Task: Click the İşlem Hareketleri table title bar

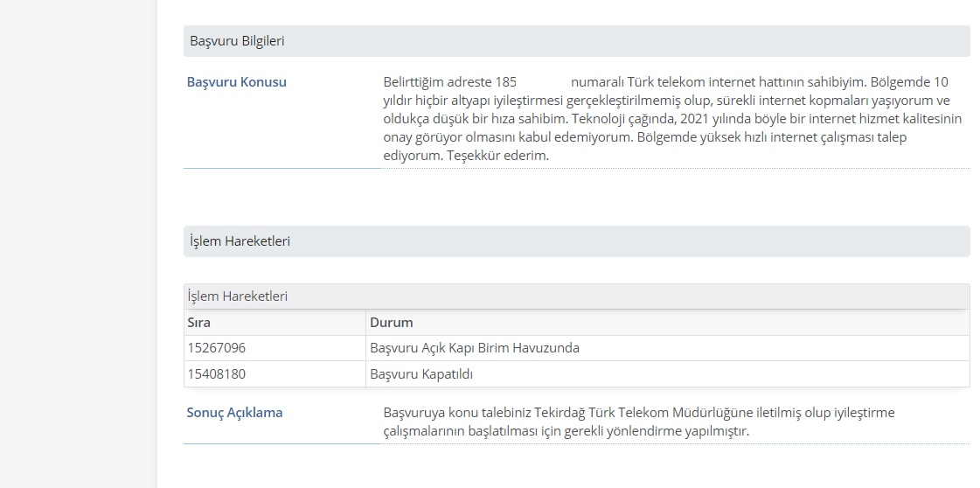Action: 576,296
